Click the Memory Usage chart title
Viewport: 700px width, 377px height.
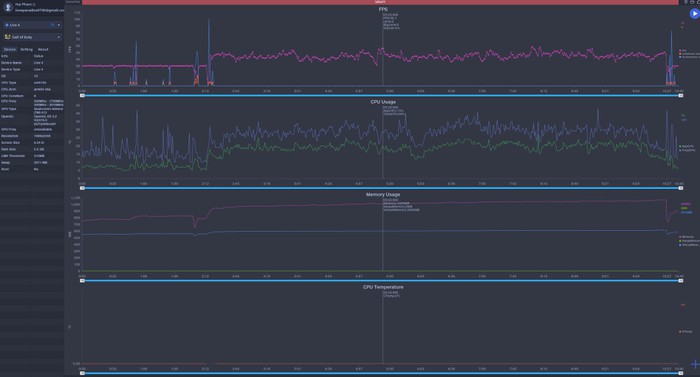383,194
